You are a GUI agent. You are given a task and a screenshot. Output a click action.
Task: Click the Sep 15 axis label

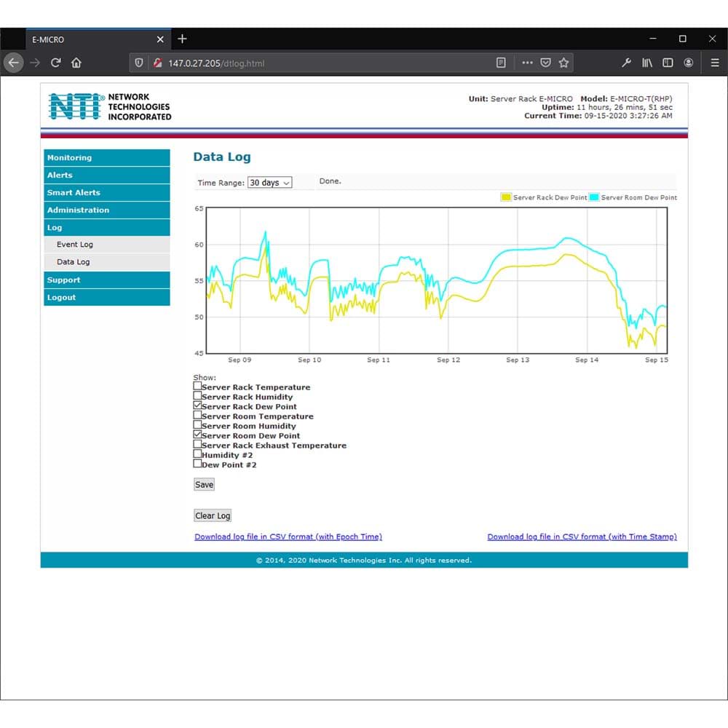click(x=657, y=360)
